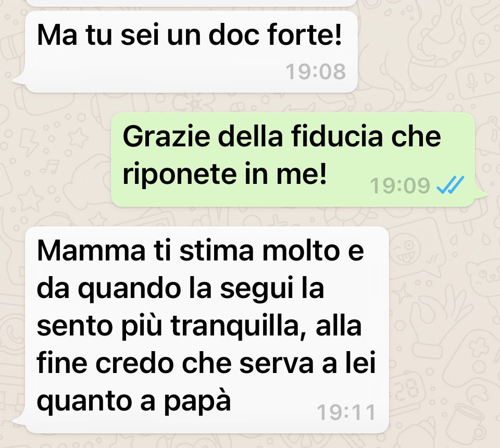Image resolution: width=500 pixels, height=448 pixels.
Task: Select the green "Grazie della fiducia" sent message
Action: [293, 159]
